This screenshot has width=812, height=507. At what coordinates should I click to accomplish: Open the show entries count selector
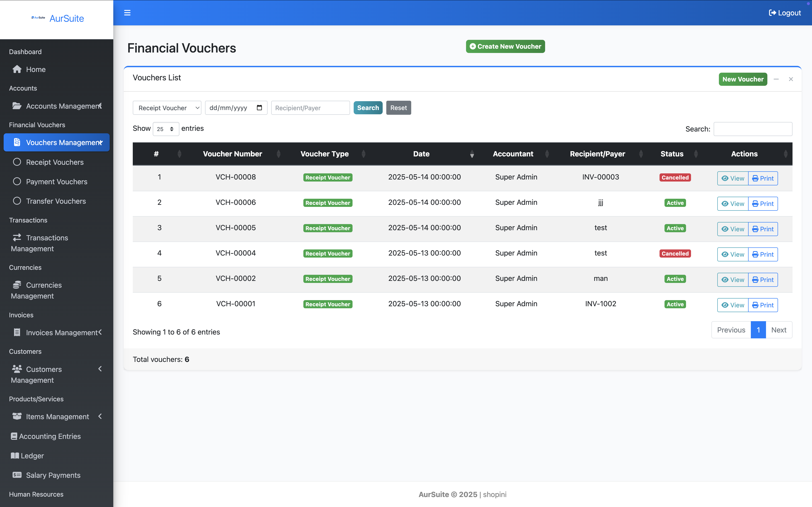pyautogui.click(x=166, y=129)
